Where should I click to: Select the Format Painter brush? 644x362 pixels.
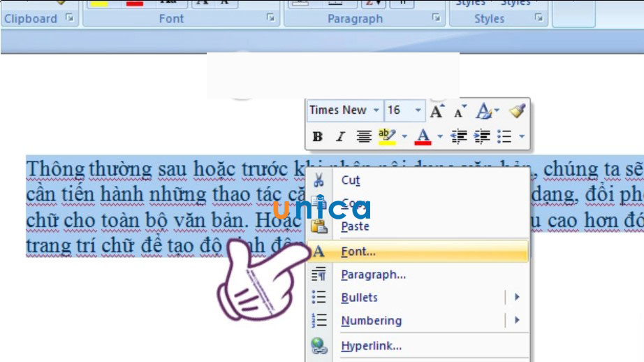pos(517,110)
